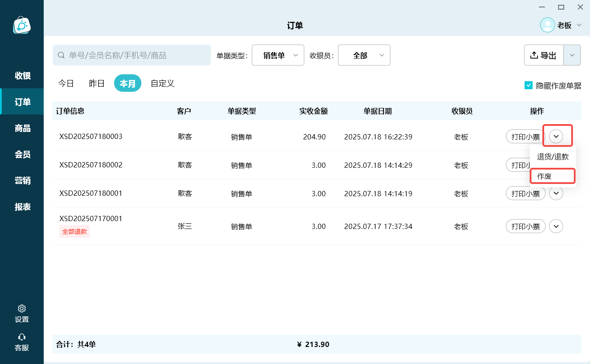Expand the 导出 button arrow menu
590x364 pixels.
(572, 55)
